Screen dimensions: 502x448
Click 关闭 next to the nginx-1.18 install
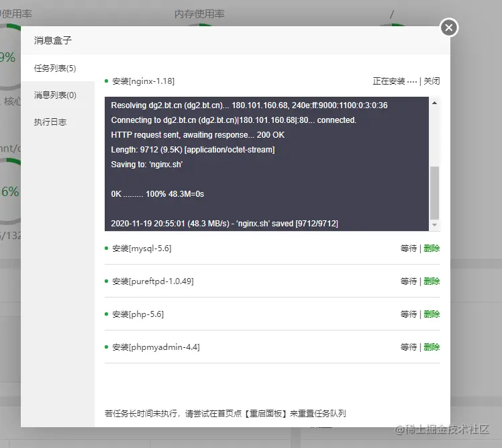(x=432, y=81)
